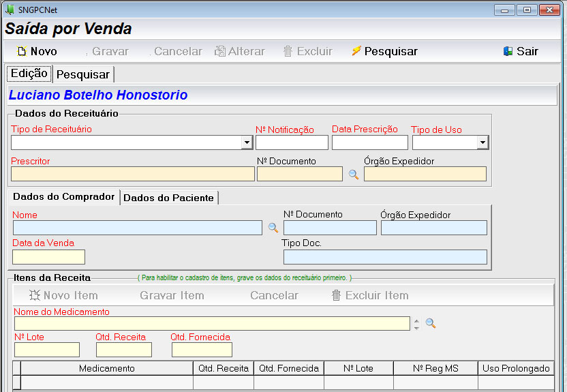Click magnifier icon beside Nome do Medicamento
This screenshot has height=392, width=567.
(430, 323)
